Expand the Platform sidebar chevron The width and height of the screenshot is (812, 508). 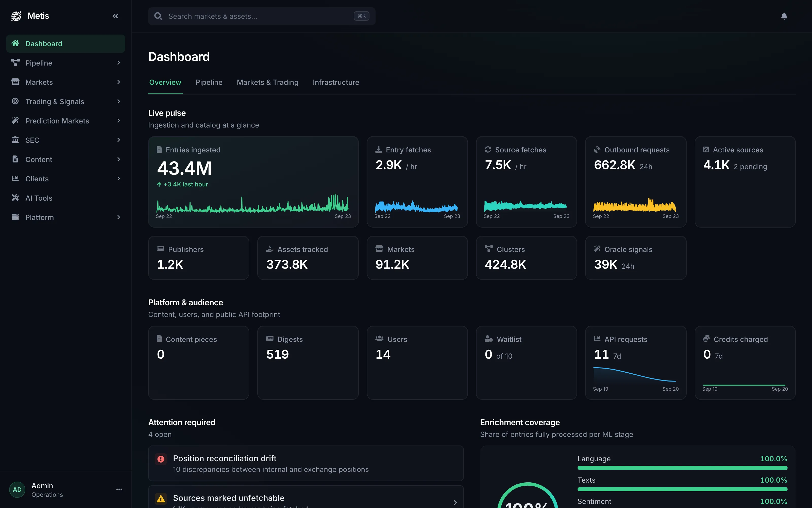pos(119,217)
